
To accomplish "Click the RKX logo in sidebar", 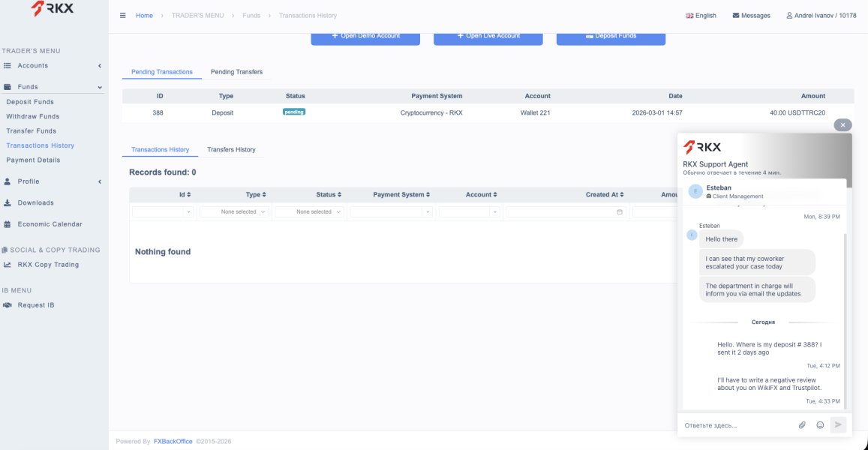I will [53, 10].
